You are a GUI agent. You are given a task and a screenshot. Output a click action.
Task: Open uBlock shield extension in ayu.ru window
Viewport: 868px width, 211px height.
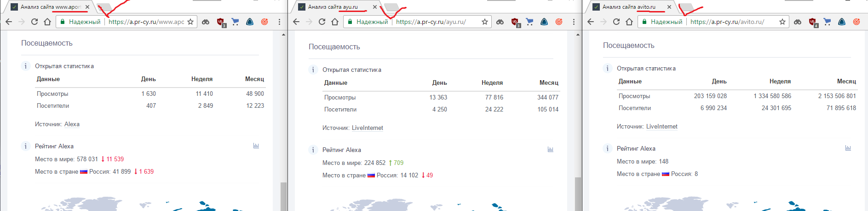[515, 22]
